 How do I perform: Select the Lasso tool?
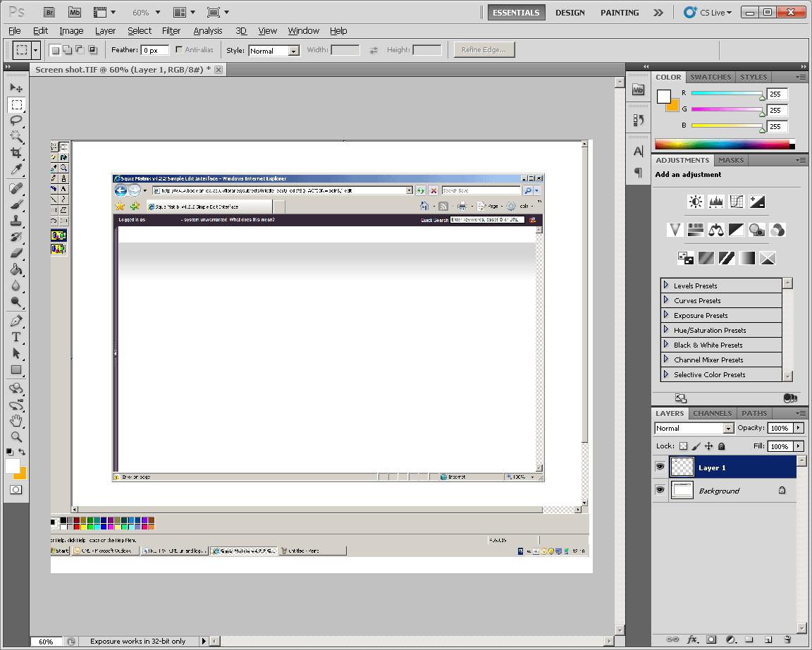[x=16, y=121]
